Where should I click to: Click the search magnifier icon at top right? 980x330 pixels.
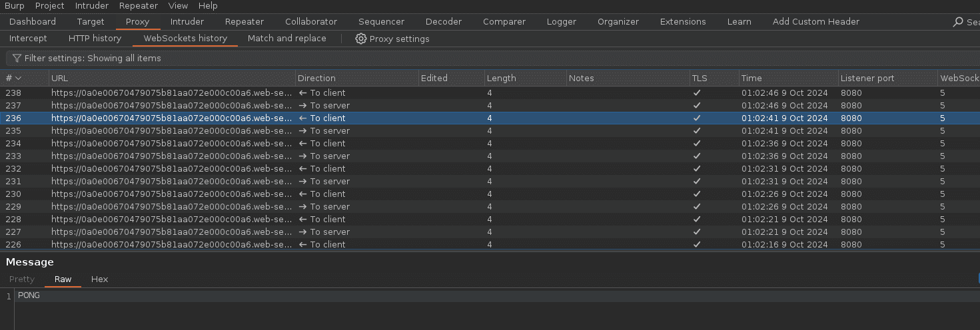tap(959, 22)
